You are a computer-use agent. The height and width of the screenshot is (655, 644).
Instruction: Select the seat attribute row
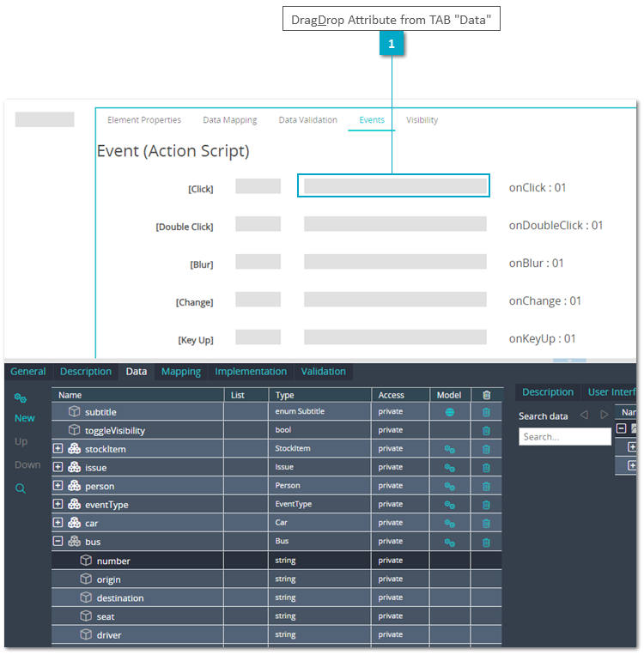click(276, 616)
